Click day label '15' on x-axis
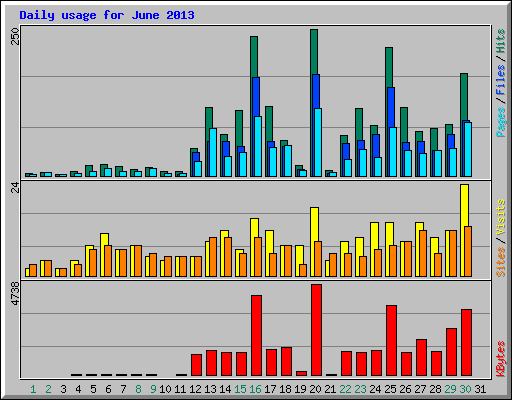The width and height of the screenshot is (512, 400). point(240,389)
